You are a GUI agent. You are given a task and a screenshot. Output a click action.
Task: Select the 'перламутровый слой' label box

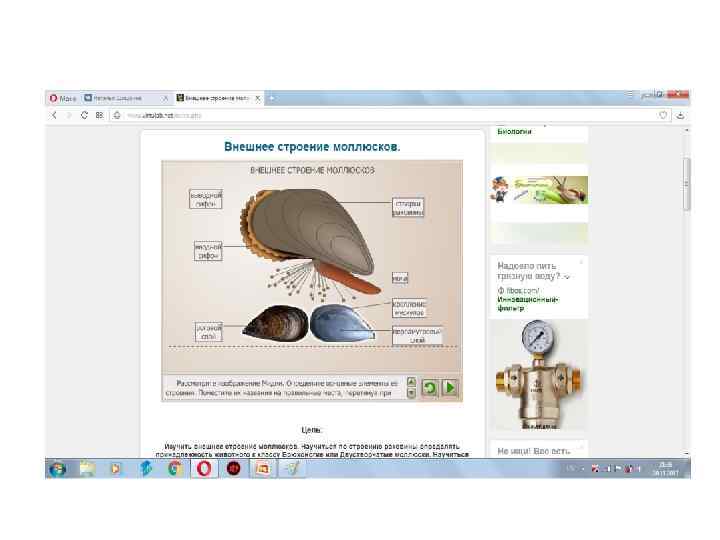pyautogui.click(x=417, y=336)
